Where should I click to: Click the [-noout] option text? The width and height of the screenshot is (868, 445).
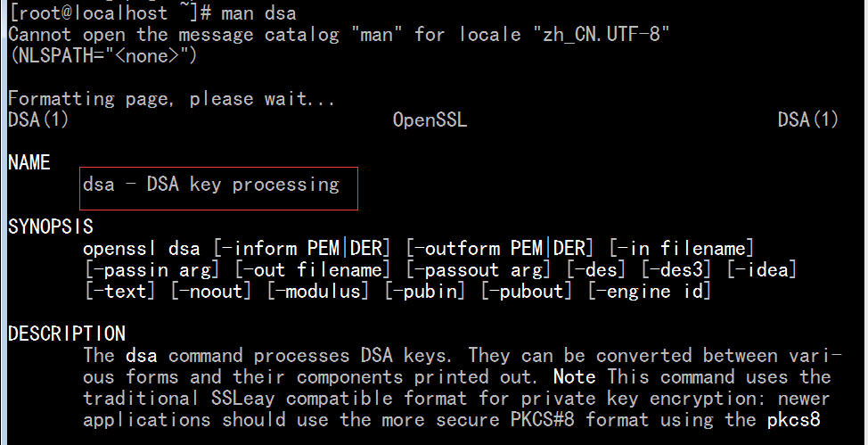point(211,292)
